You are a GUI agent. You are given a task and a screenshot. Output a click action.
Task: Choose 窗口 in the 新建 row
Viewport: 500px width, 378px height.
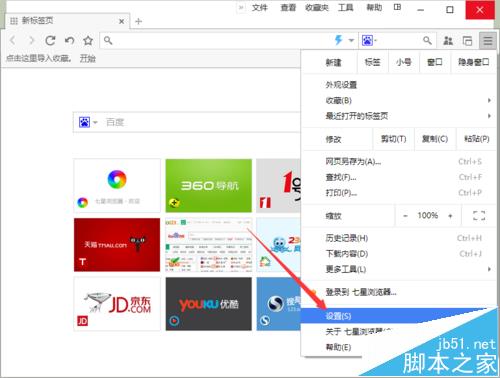[435, 62]
